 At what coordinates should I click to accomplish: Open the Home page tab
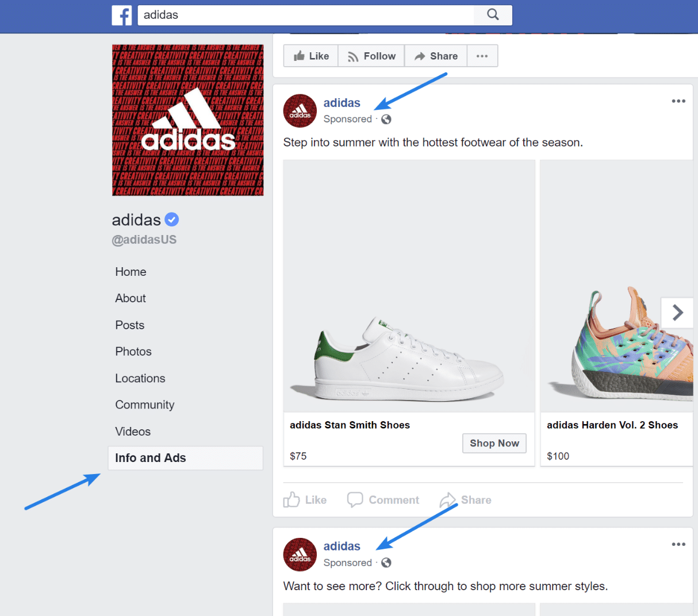(131, 272)
